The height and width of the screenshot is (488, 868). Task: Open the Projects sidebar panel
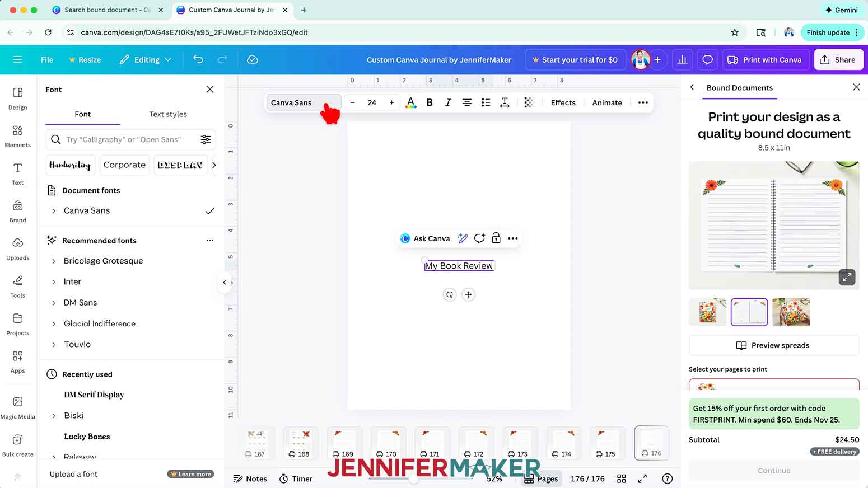[x=17, y=324]
